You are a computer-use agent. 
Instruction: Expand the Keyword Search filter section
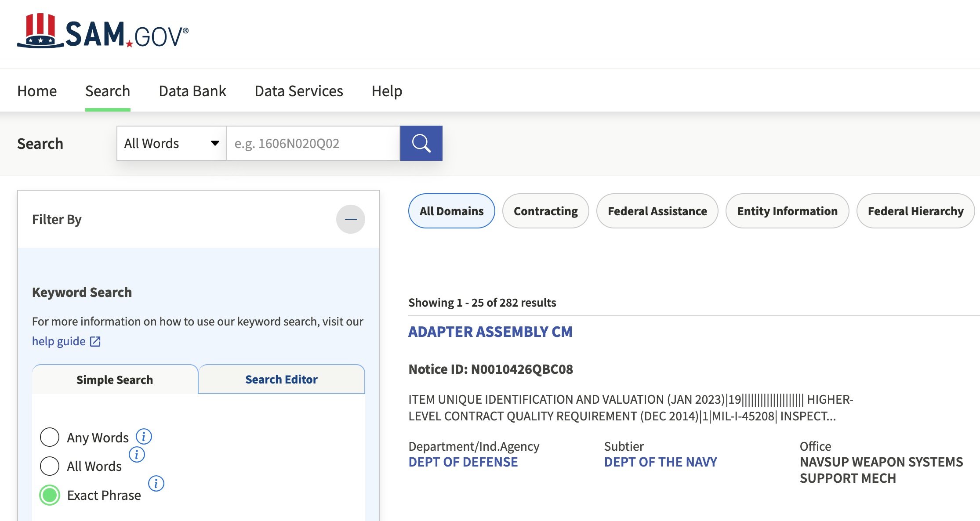82,292
